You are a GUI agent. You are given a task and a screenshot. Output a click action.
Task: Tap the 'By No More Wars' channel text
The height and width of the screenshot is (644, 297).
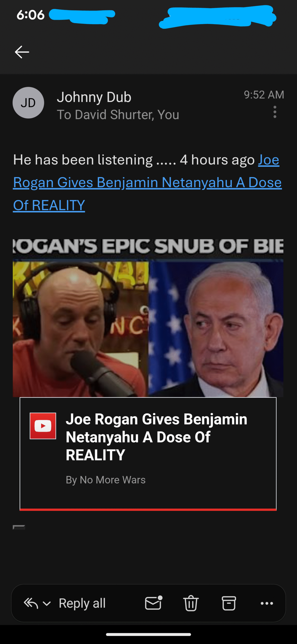pyautogui.click(x=106, y=480)
